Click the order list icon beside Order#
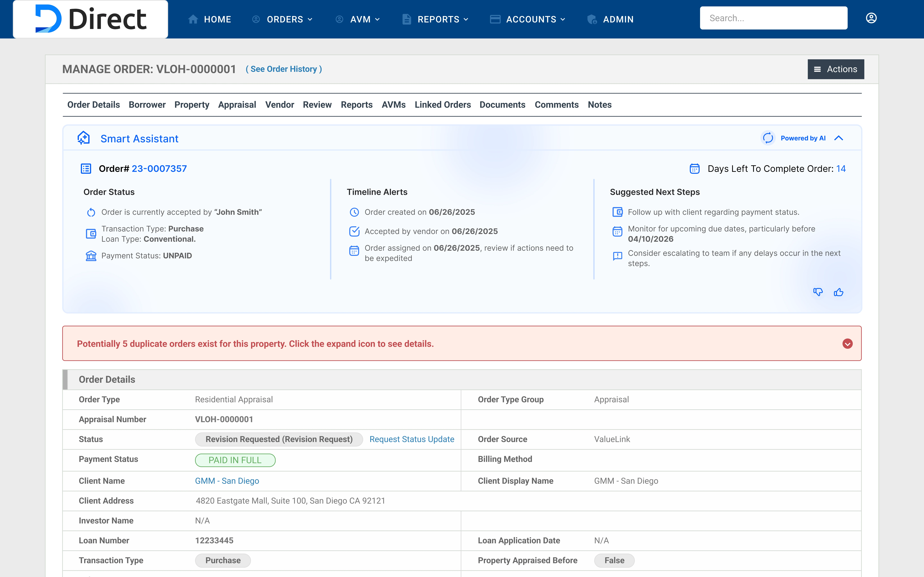The width and height of the screenshot is (924, 577). (x=86, y=169)
